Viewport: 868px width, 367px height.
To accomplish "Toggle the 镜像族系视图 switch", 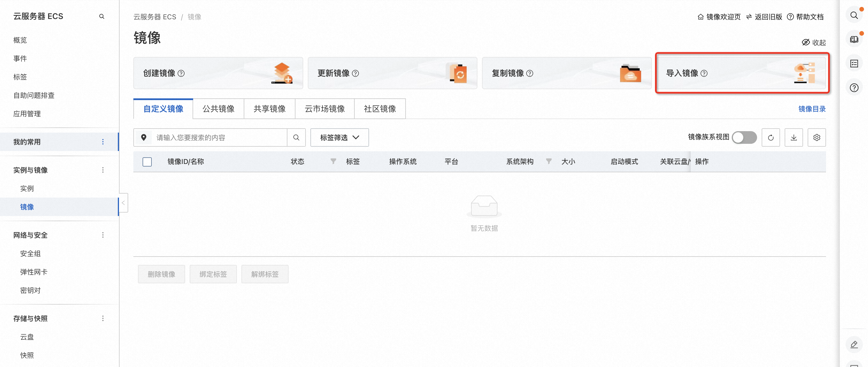I will point(744,137).
